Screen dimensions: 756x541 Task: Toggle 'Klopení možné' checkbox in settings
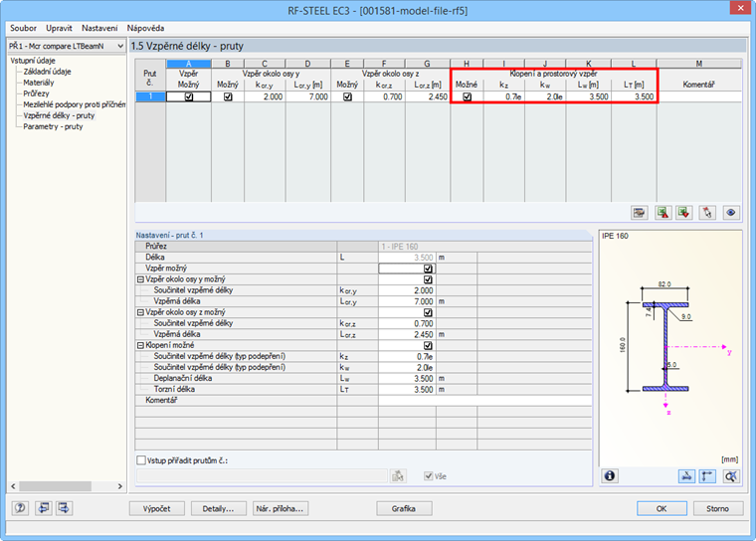[428, 346]
